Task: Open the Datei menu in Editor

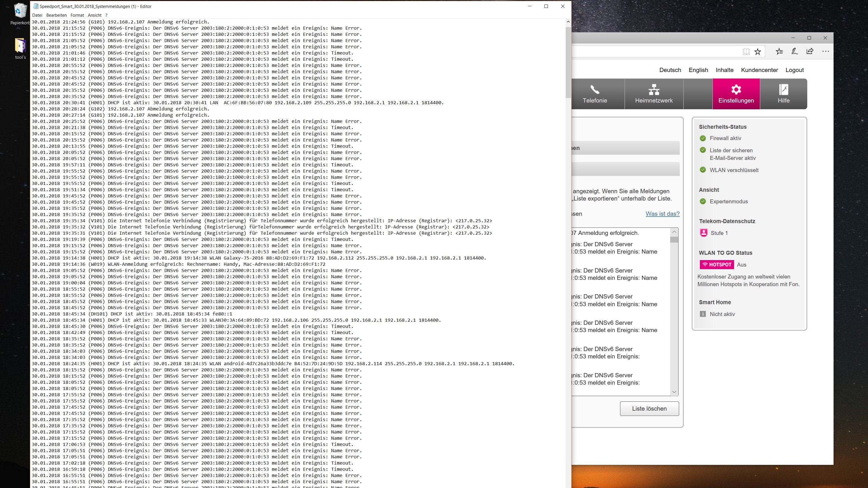Action: [x=37, y=15]
